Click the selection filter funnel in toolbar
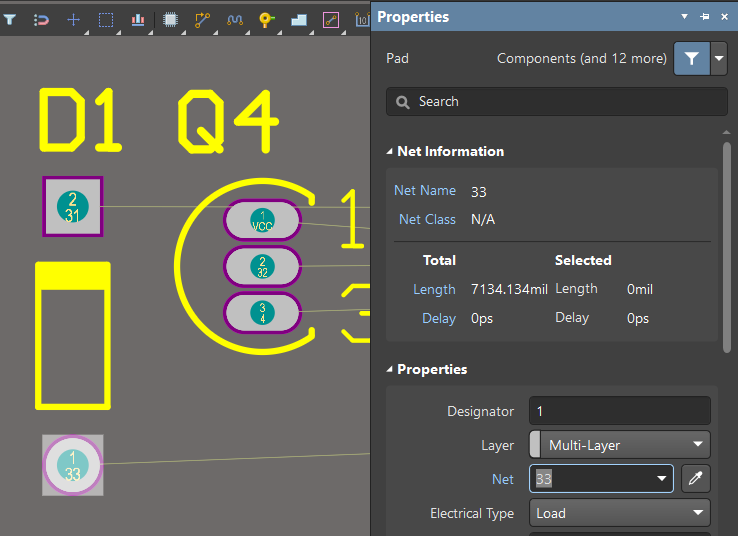This screenshot has height=536, width=738. click(9, 19)
